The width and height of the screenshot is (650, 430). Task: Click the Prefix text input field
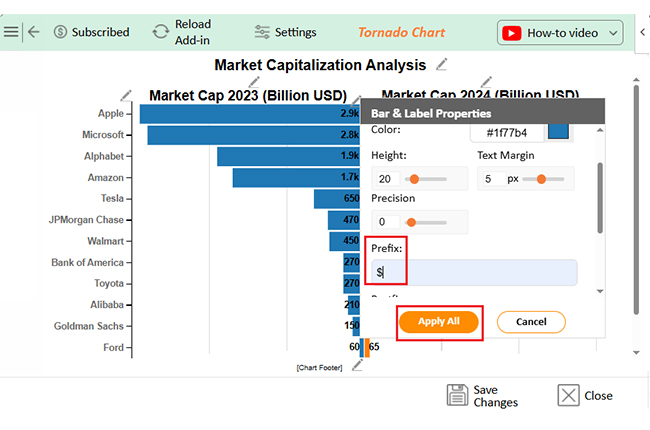[x=474, y=272]
